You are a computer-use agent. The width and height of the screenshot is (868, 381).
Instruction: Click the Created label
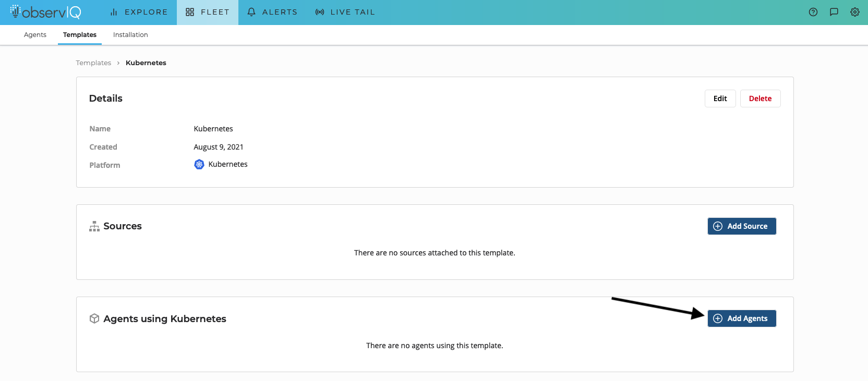103,147
